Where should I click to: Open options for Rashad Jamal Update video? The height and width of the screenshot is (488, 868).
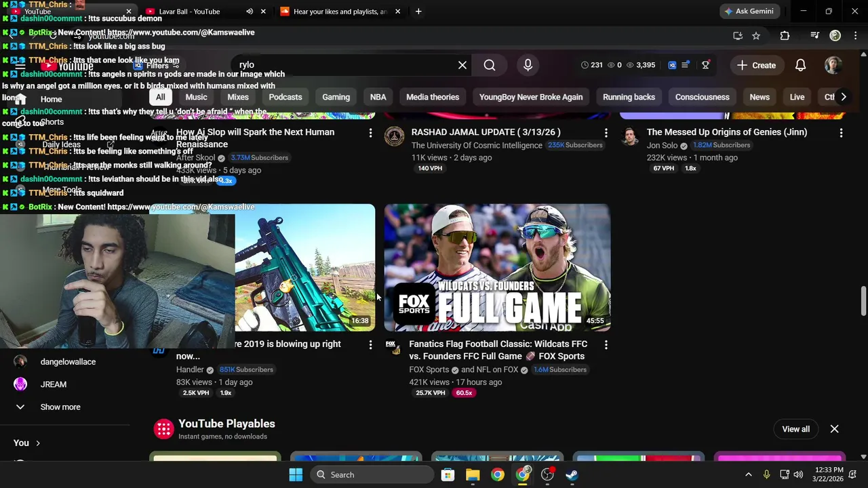pyautogui.click(x=606, y=133)
